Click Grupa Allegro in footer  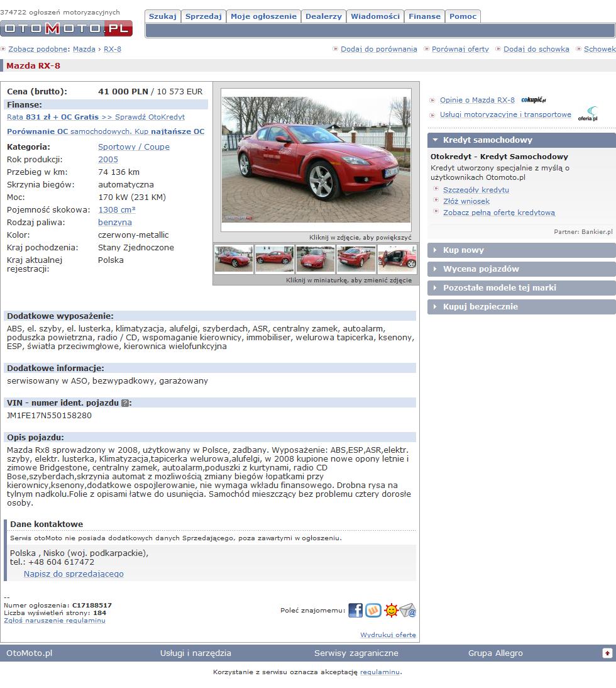coord(495,653)
